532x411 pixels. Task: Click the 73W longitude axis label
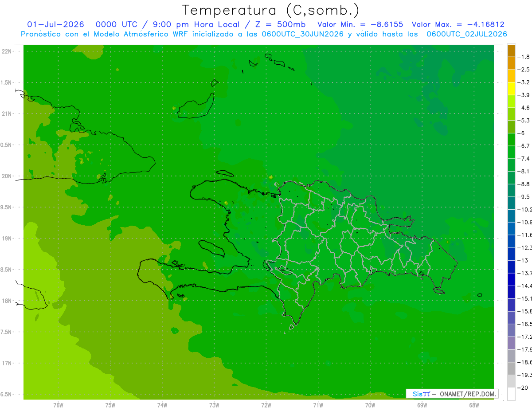pos(214,405)
